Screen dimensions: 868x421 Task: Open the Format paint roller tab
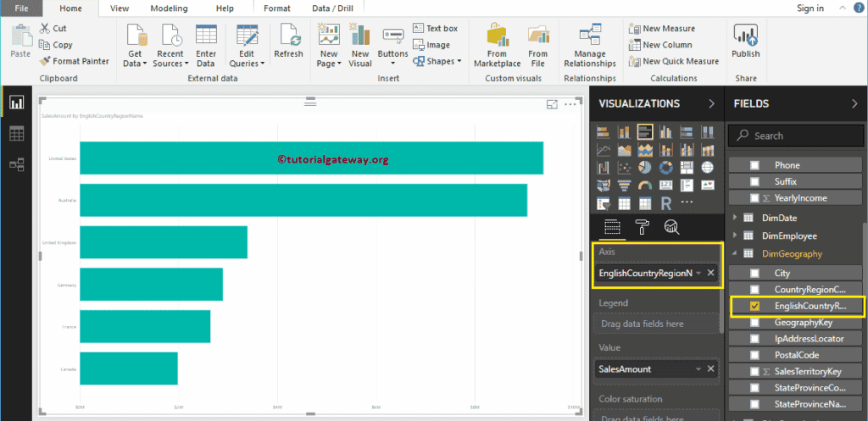(x=643, y=227)
